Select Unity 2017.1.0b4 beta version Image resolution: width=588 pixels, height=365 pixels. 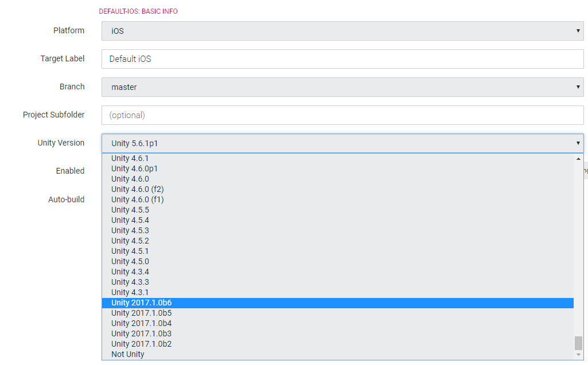[337, 323]
